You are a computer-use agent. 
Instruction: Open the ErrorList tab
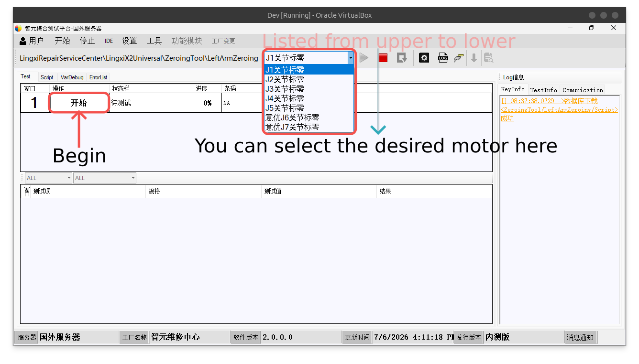pos(99,77)
